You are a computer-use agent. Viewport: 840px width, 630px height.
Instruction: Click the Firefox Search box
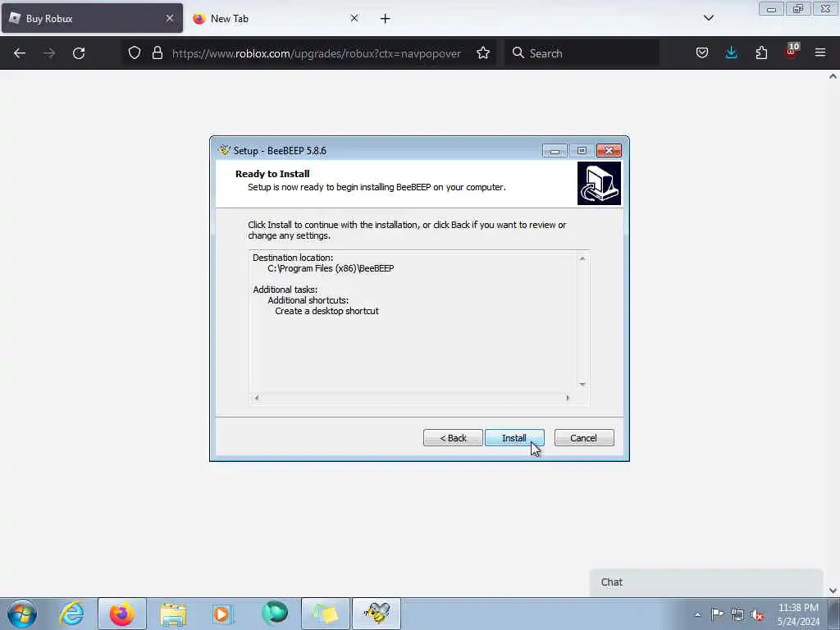pos(582,53)
